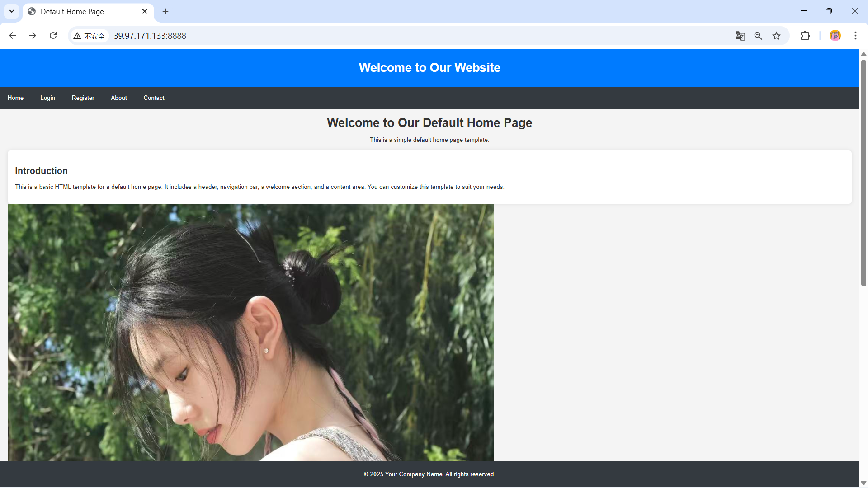Open the Extensions puzzle icon
Image resolution: width=868 pixels, height=488 pixels.
pos(805,36)
